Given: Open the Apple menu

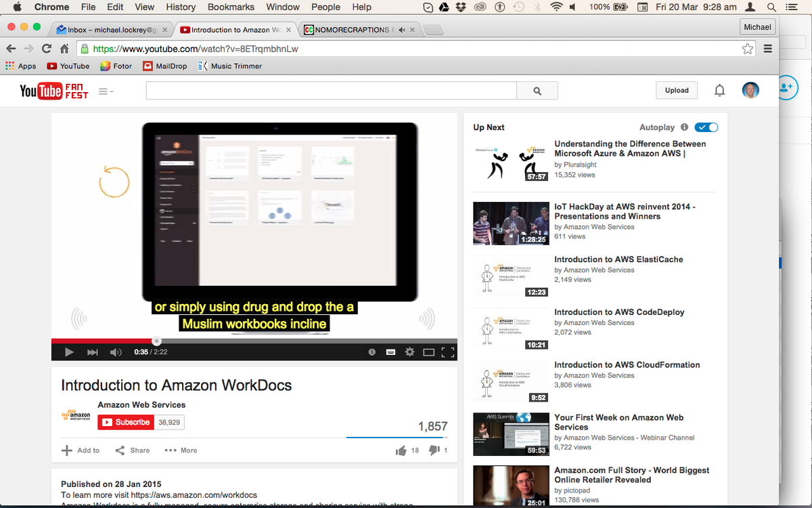Looking at the screenshot, I should pos(18,7).
